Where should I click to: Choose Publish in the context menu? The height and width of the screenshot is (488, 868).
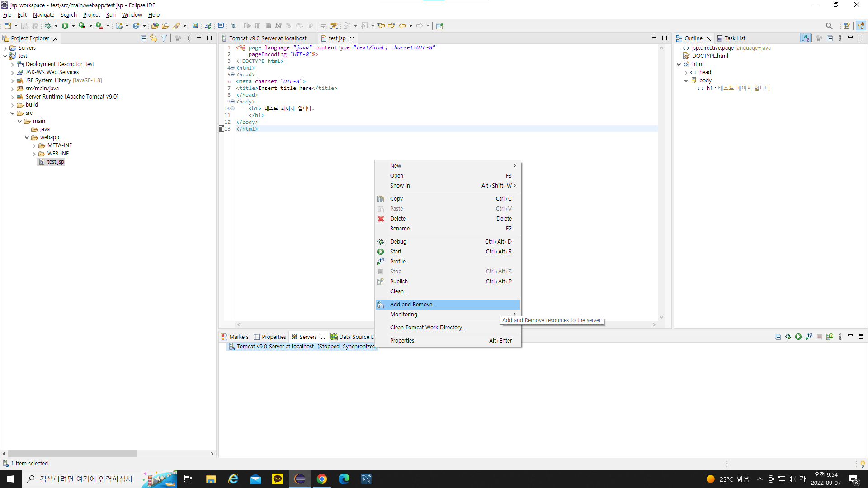click(x=399, y=281)
